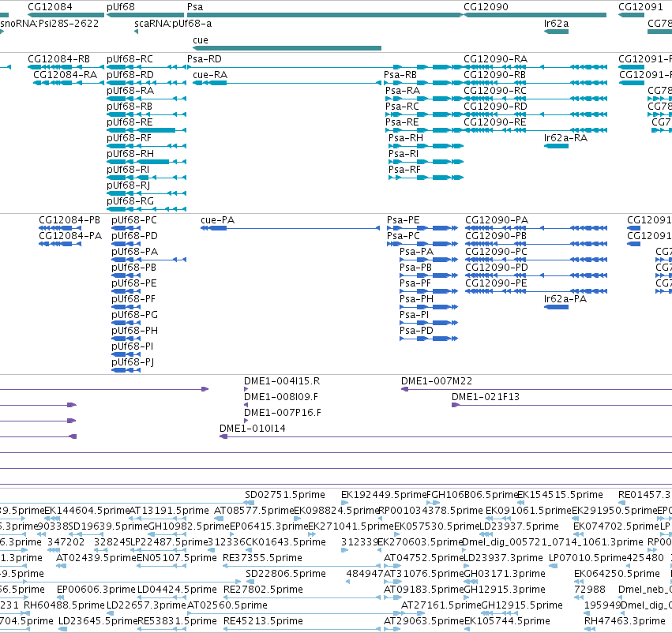
Task: Click transcript label CG12084-RB
Action: coord(58,58)
